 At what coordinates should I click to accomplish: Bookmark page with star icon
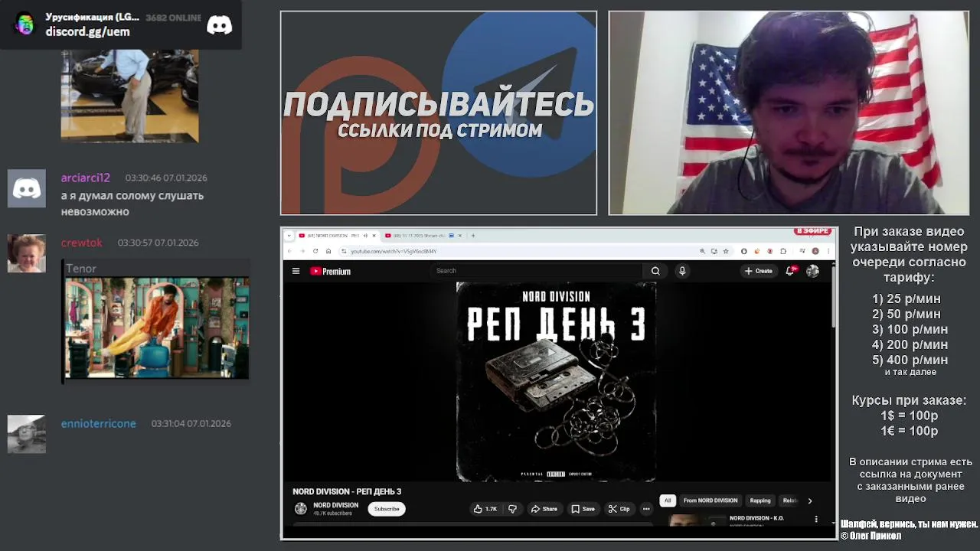tap(726, 251)
